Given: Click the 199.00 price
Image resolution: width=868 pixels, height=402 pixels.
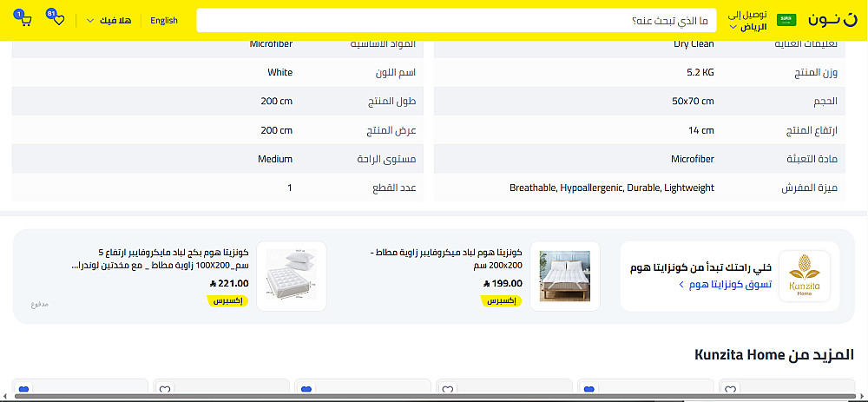Looking at the screenshot, I should pyautogui.click(x=503, y=284).
